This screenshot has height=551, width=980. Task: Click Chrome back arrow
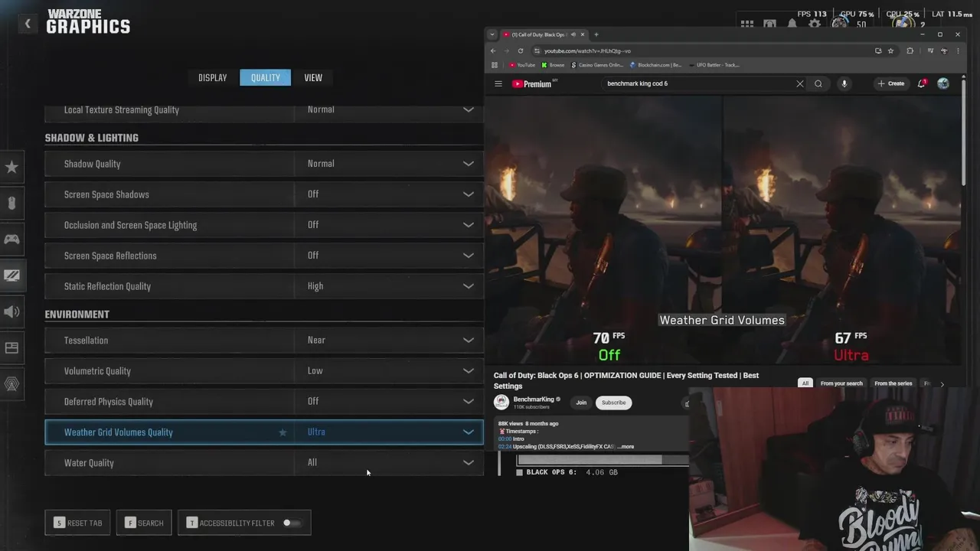pos(493,51)
